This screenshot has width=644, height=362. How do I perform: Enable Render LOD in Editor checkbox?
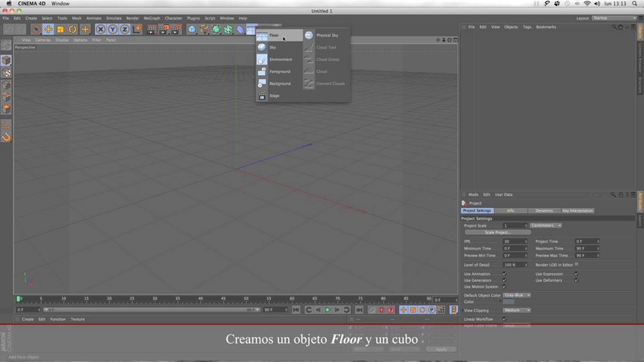click(x=577, y=265)
